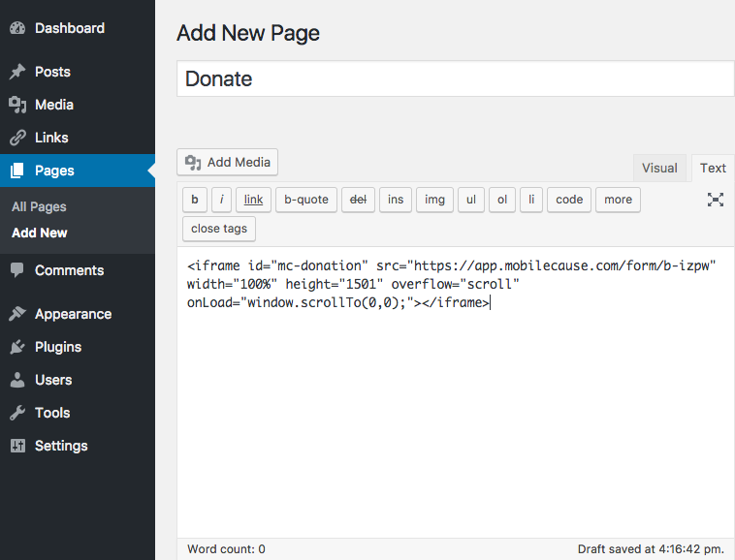Click the page title field 'Donate'
The height and width of the screenshot is (560, 735).
[x=455, y=78]
